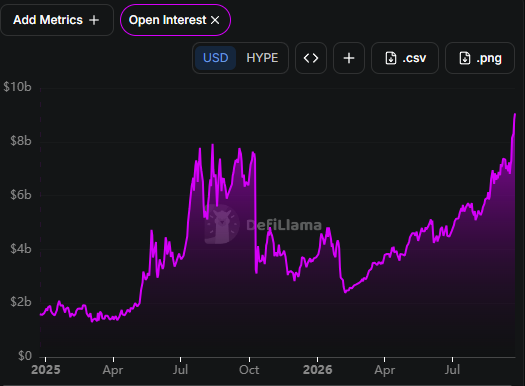This screenshot has width=525, height=386.
Task: Switch denomination to HYPE
Action: (x=262, y=58)
